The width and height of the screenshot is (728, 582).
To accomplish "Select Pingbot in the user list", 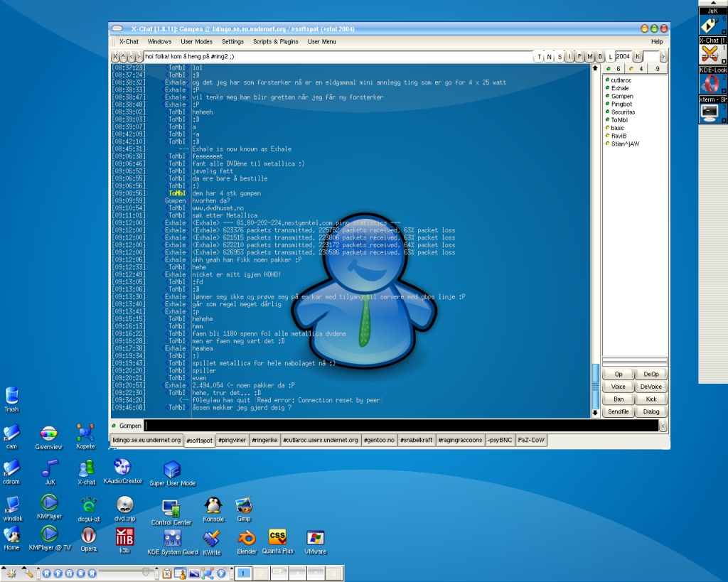I will click(621, 104).
